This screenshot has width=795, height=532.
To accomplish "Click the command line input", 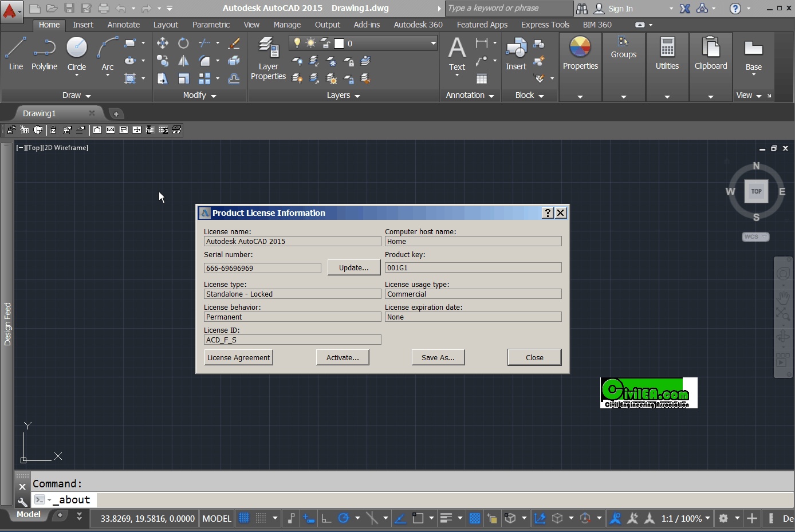I will (412, 500).
